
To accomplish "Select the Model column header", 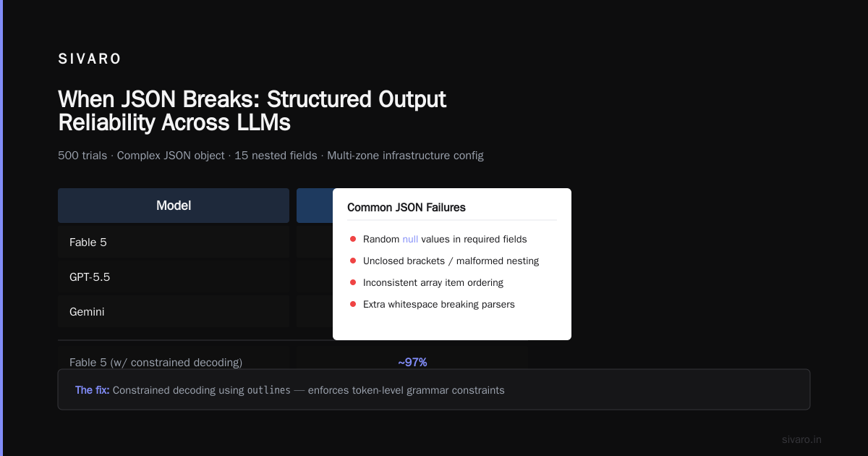I will (x=174, y=206).
